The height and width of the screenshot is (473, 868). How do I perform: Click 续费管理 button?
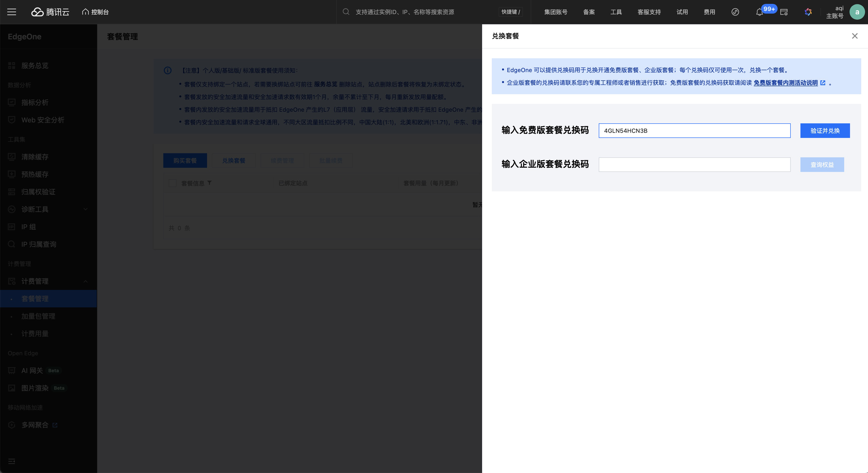click(282, 160)
